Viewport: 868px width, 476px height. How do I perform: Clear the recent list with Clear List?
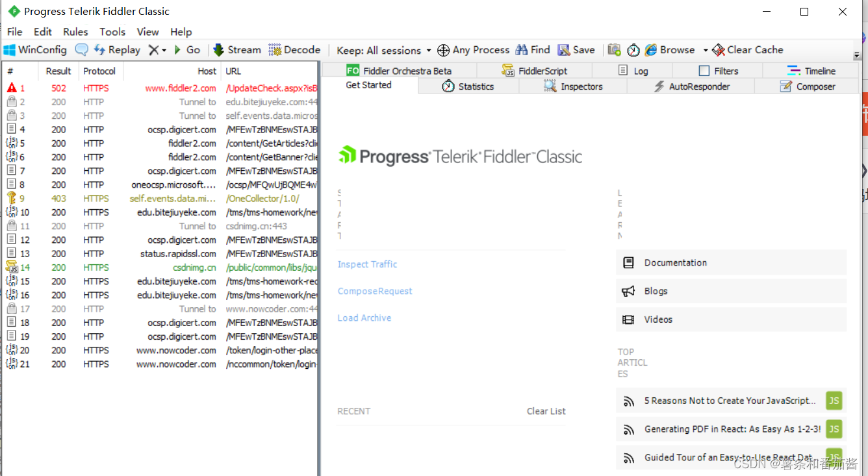(546, 411)
